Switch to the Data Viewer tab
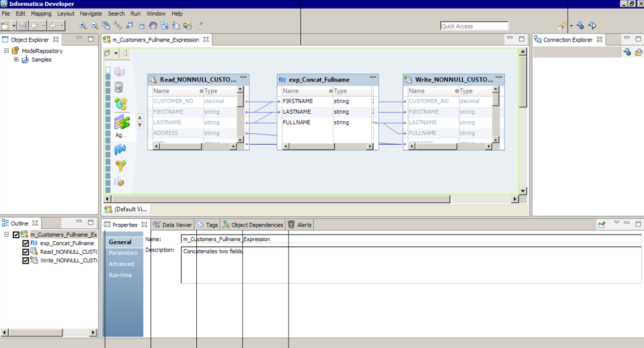644x348 pixels. pos(173,225)
